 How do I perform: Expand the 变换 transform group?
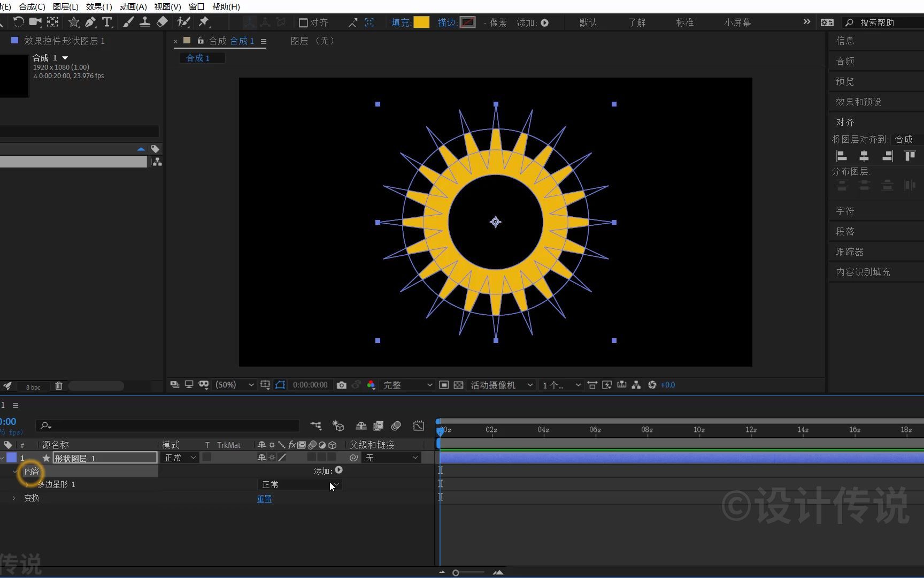[14, 498]
